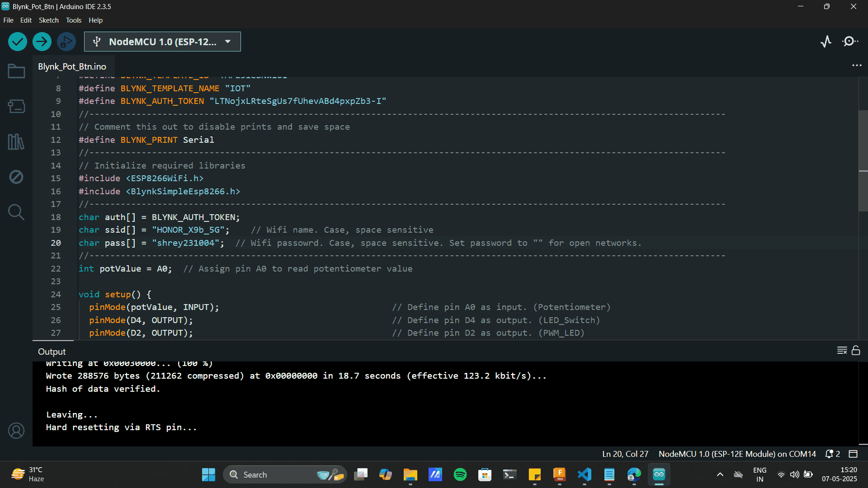Open Microsoft Store from the taskbar
Viewport: 868px width, 488px height.
pyautogui.click(x=485, y=474)
